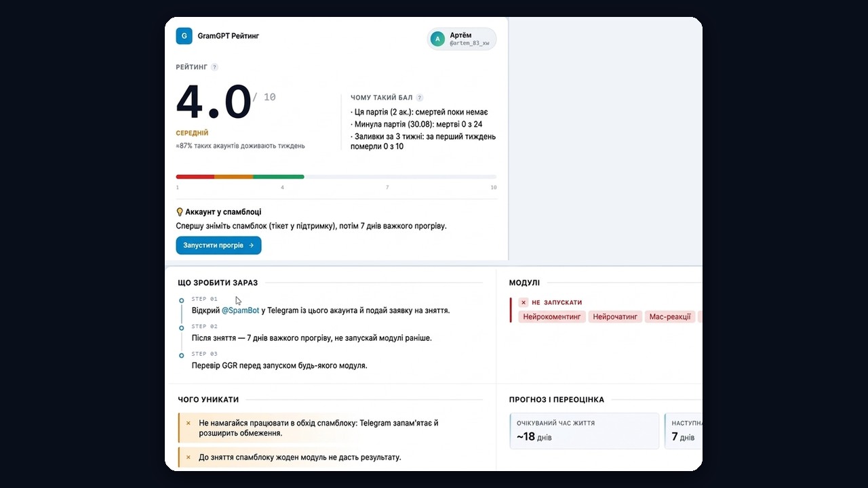Click the До зняття спамблоку warning text
The height and width of the screenshot is (488, 868).
click(300, 457)
